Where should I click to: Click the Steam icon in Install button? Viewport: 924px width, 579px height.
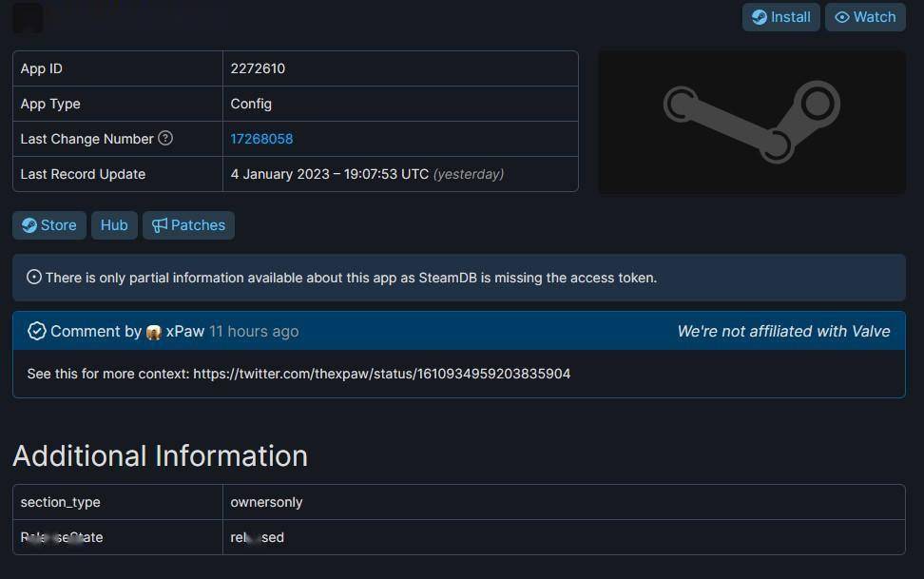click(760, 17)
